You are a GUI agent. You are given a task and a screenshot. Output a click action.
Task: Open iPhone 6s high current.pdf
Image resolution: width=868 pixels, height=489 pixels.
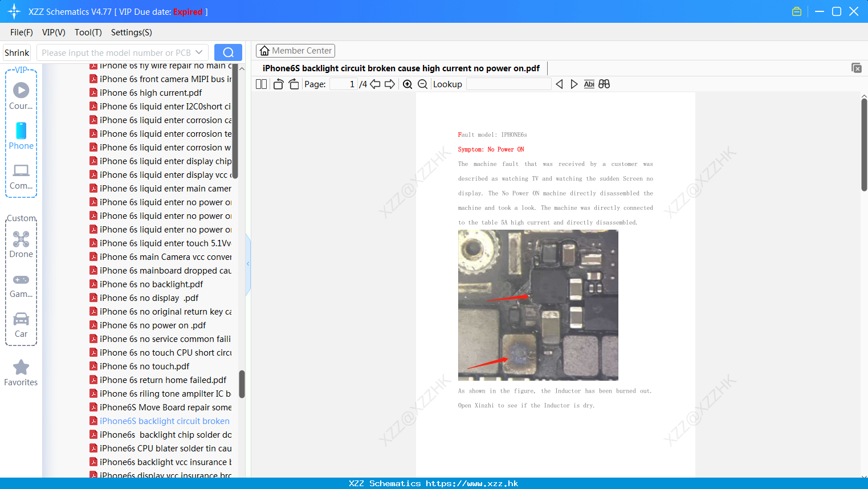click(150, 93)
